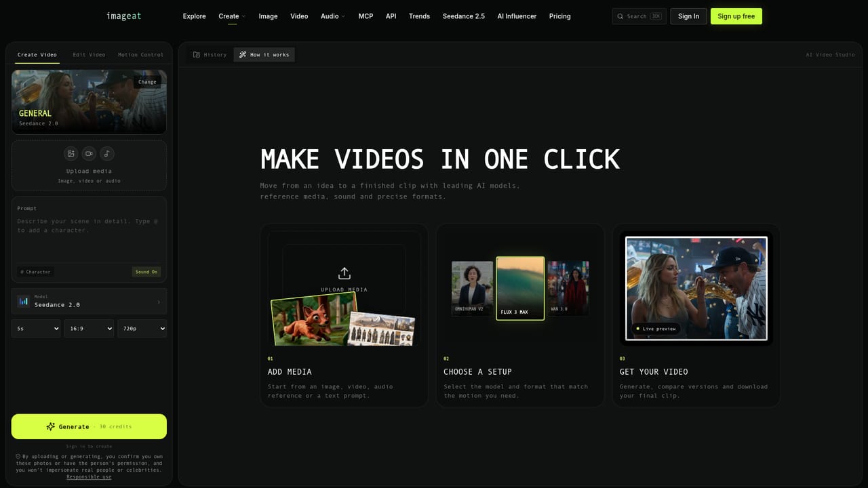Click the imageat logo
Image resolution: width=868 pixels, height=488 pixels.
click(x=124, y=16)
